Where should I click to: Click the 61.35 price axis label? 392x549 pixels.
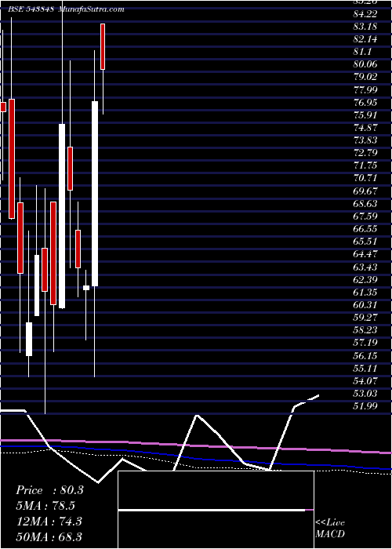pos(366,292)
